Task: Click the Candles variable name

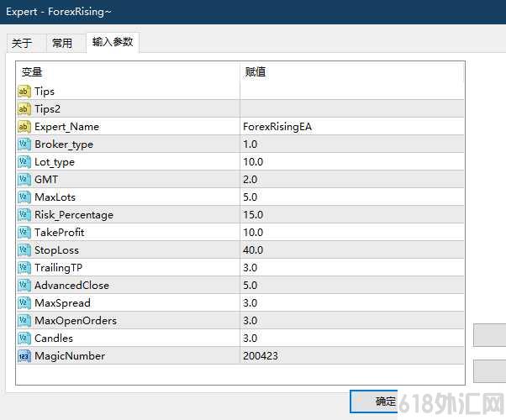Action: point(54,338)
